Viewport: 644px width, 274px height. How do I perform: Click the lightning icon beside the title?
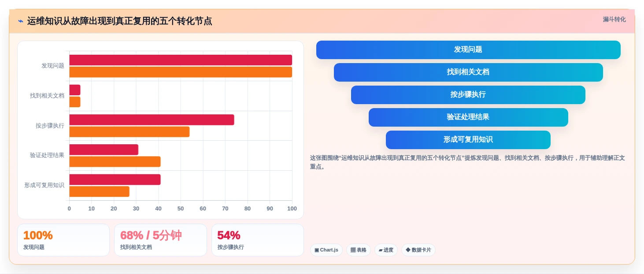pyautogui.click(x=21, y=21)
